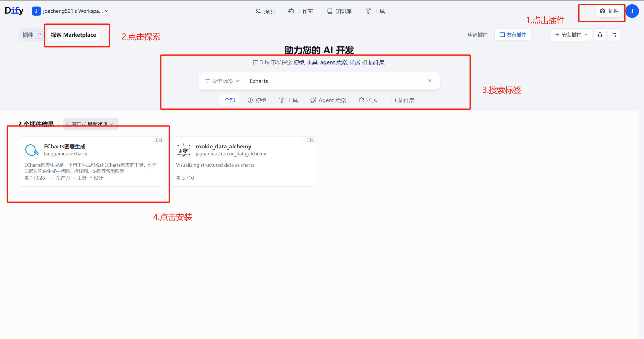Click the ECharts图表生成 plugin logo
The height and width of the screenshot is (339, 644).
point(32,150)
